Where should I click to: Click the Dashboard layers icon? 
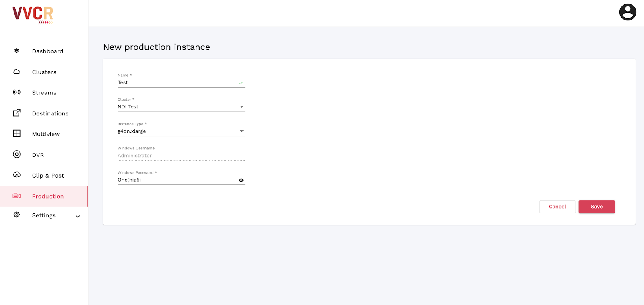(x=17, y=51)
